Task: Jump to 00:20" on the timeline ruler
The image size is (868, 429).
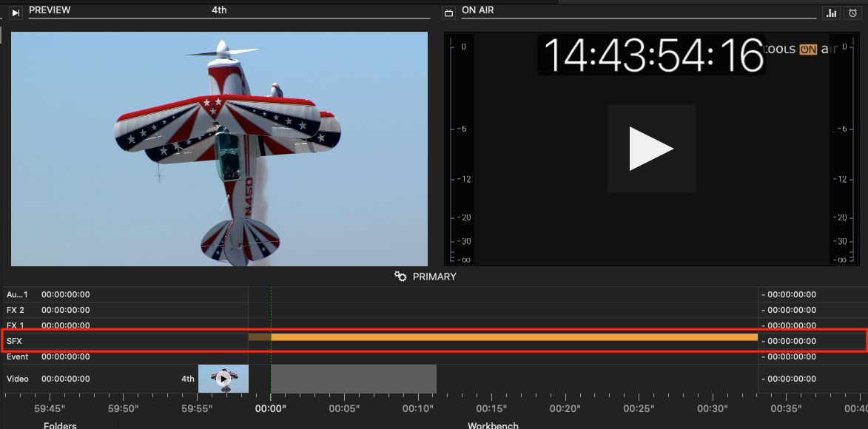Action: pos(565,408)
